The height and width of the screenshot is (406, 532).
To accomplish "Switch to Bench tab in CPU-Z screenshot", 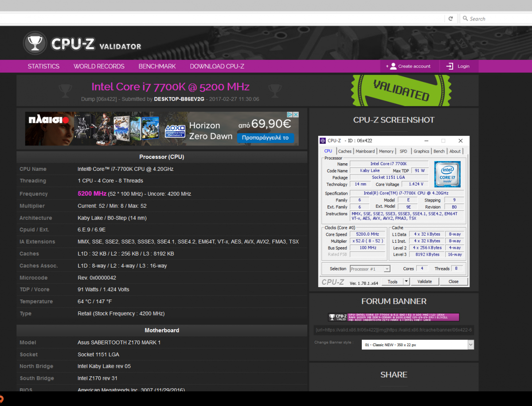I will 439,151.
